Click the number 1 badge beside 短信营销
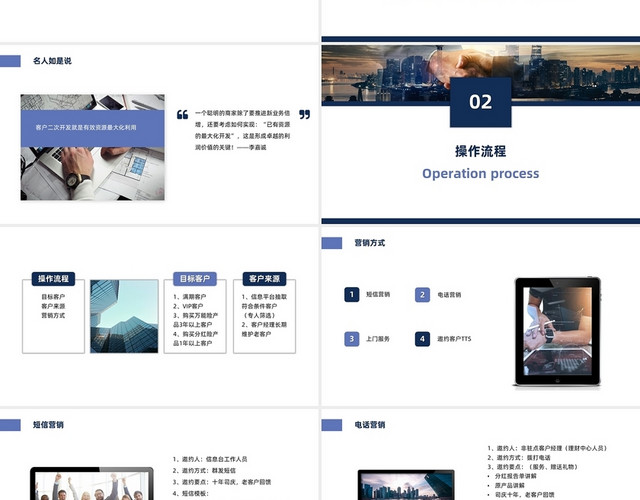 pyautogui.click(x=351, y=295)
